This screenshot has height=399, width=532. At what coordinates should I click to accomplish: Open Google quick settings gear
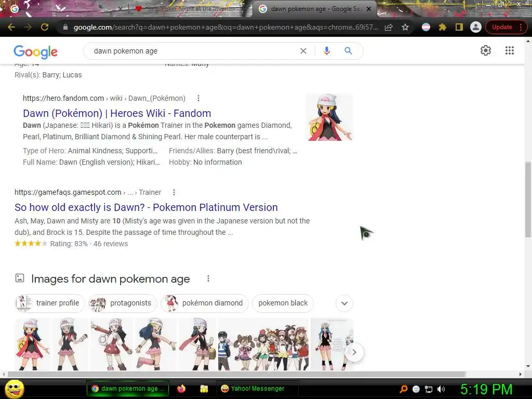[x=486, y=50]
